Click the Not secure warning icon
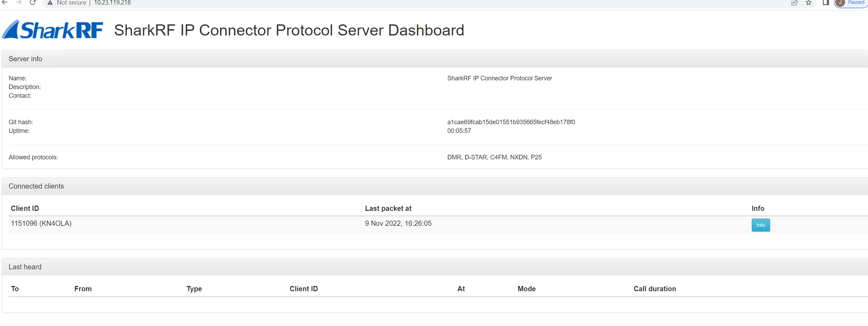 click(50, 3)
